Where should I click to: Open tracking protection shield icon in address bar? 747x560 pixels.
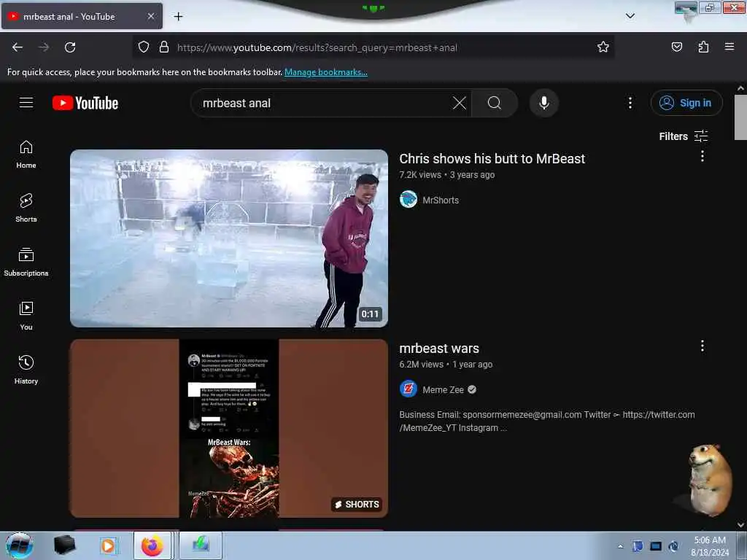point(144,47)
